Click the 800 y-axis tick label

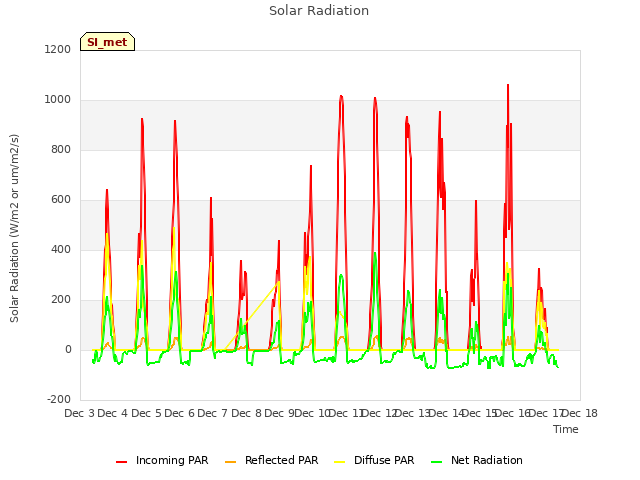coord(61,149)
